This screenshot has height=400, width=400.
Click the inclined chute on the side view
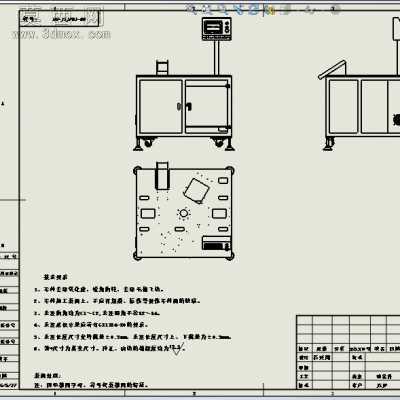[x=332, y=70]
